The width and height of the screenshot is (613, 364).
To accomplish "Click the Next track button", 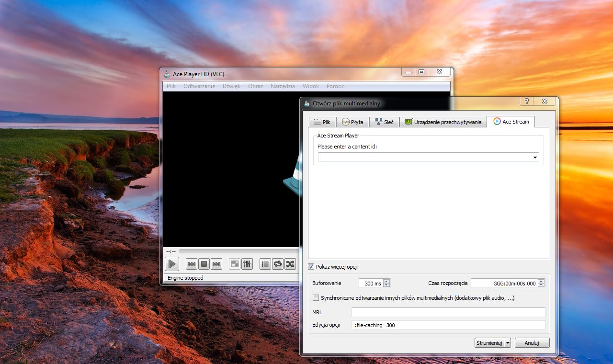I will [216, 264].
